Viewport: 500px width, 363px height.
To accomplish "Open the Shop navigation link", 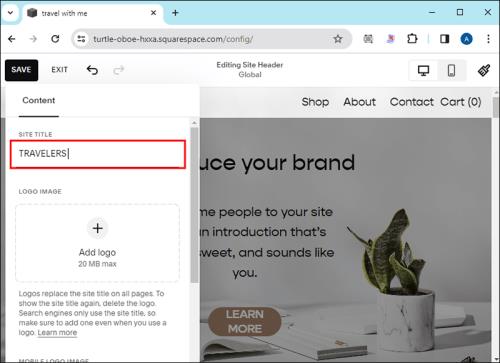I will coord(315,102).
